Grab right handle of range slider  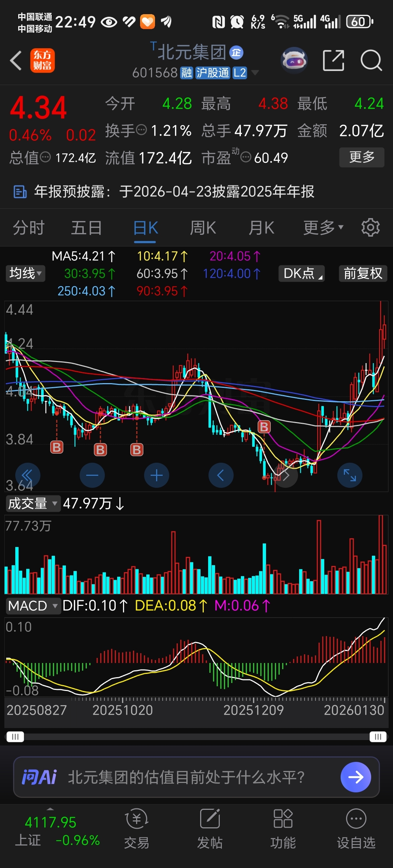pyautogui.click(x=378, y=737)
